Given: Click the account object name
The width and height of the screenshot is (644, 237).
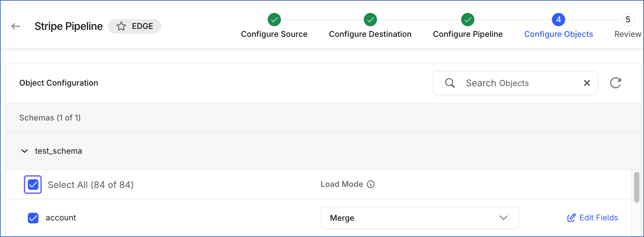Looking at the screenshot, I should click(61, 218).
